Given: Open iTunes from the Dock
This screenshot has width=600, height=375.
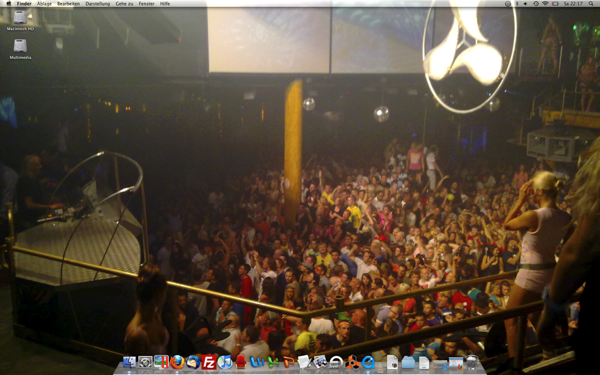Looking at the screenshot, I should 225,362.
